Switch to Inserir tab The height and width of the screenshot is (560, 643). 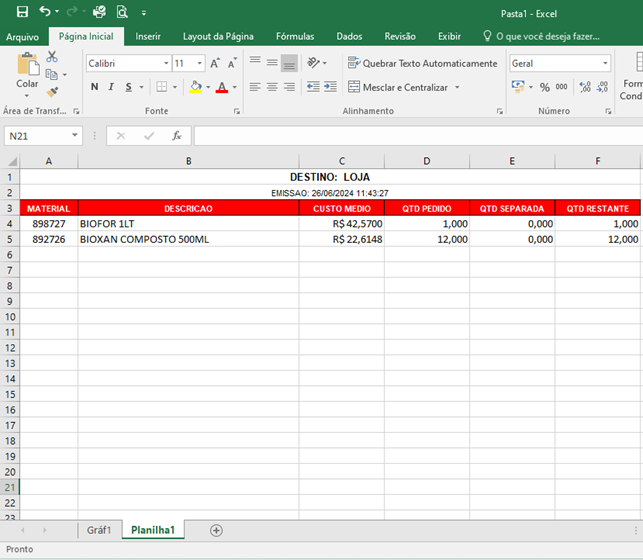[148, 36]
